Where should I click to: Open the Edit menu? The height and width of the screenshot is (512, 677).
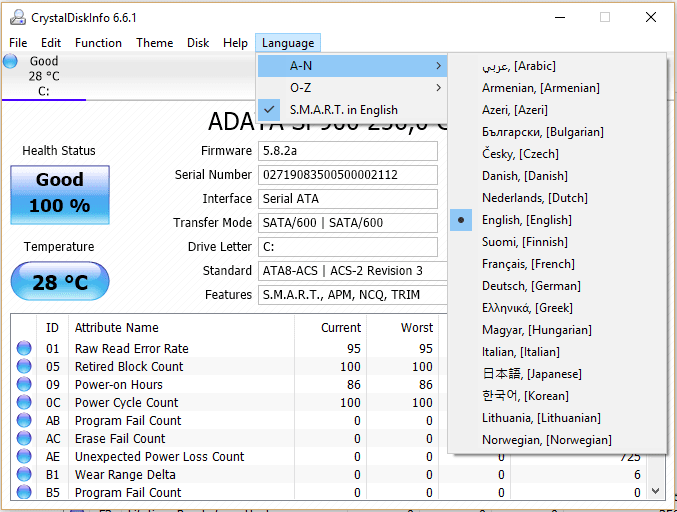51,43
